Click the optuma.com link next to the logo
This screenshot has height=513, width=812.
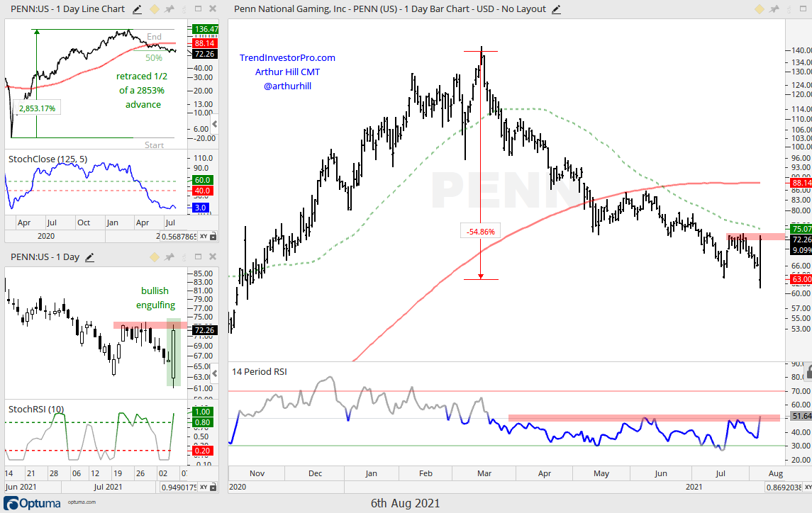tap(82, 502)
